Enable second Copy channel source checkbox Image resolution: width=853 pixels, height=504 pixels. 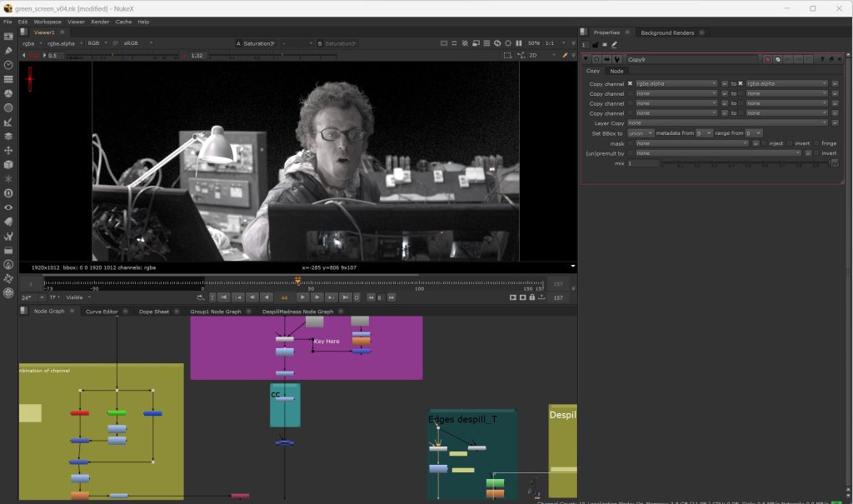630,93
